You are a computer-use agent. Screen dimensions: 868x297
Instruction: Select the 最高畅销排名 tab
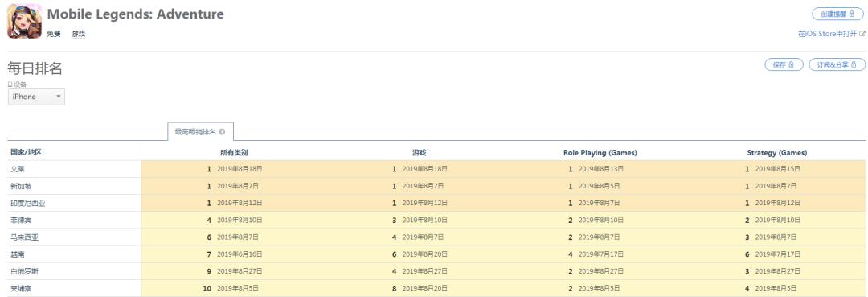(x=200, y=132)
